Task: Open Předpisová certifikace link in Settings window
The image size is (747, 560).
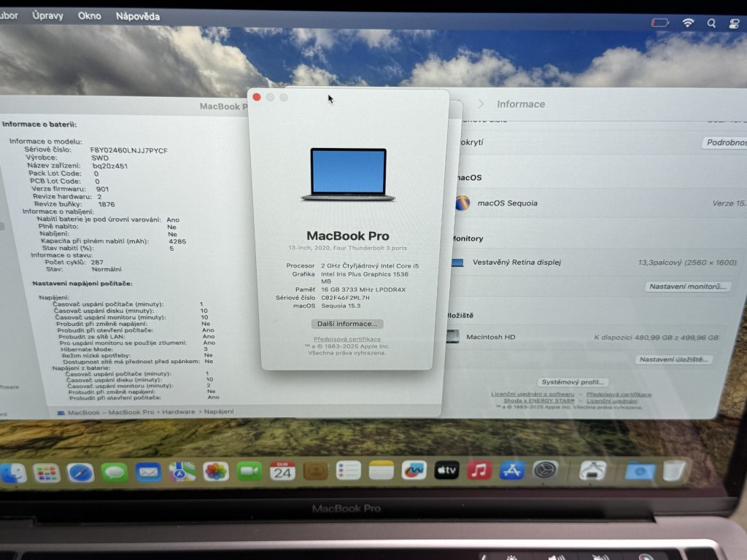Action: tap(619, 394)
